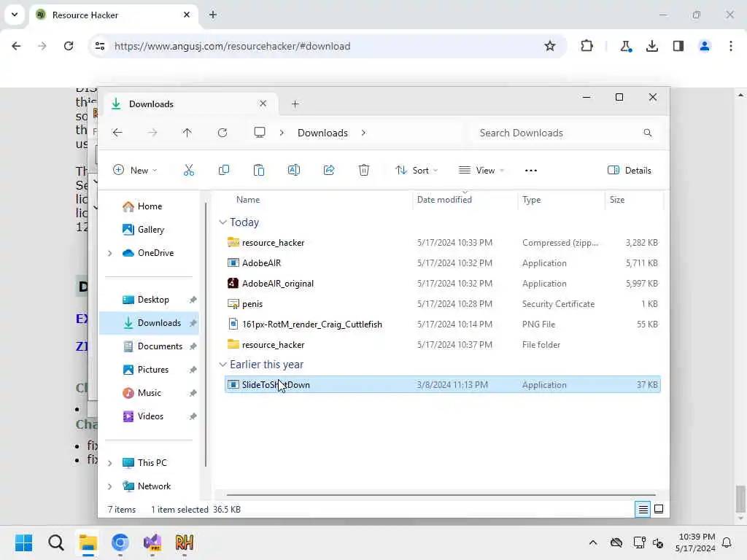Viewport: 747px width, 560px height.
Task: Expand Network in navigation pane
Action: coord(110,486)
